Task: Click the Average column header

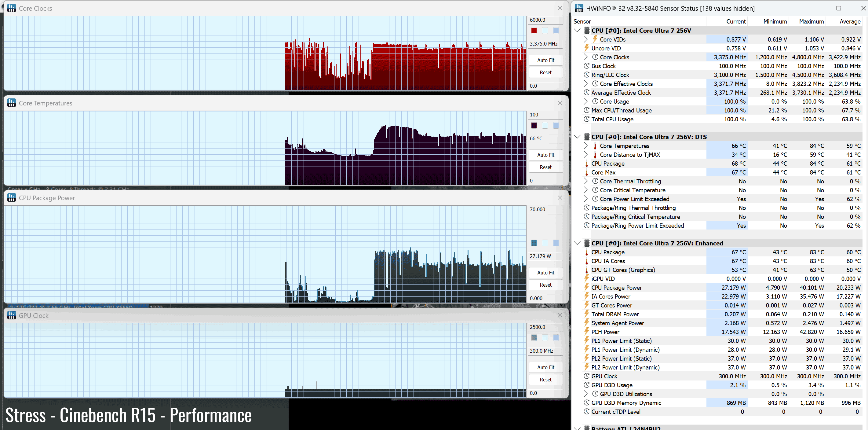Action: (849, 21)
